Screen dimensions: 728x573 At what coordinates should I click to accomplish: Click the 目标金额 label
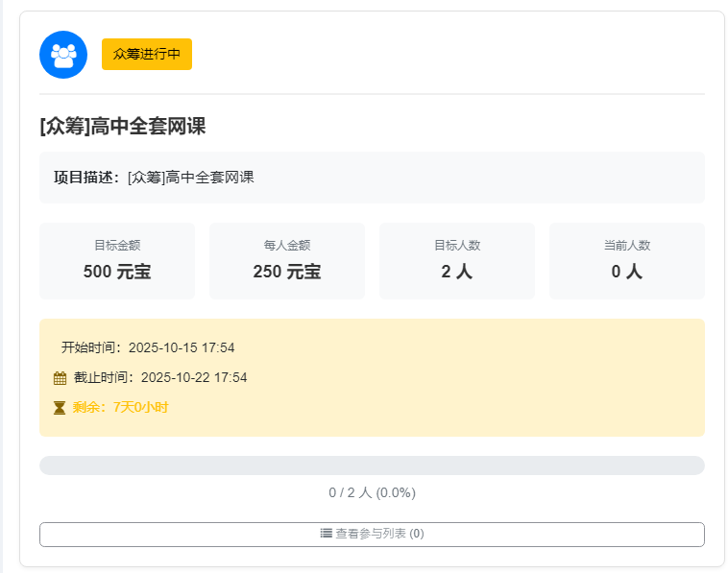117,246
